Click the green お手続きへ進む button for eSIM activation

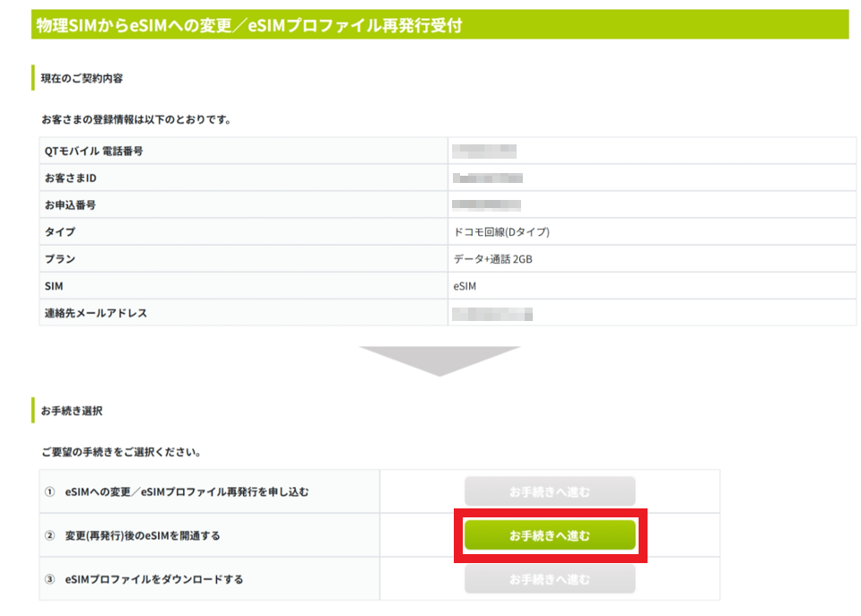coord(549,535)
